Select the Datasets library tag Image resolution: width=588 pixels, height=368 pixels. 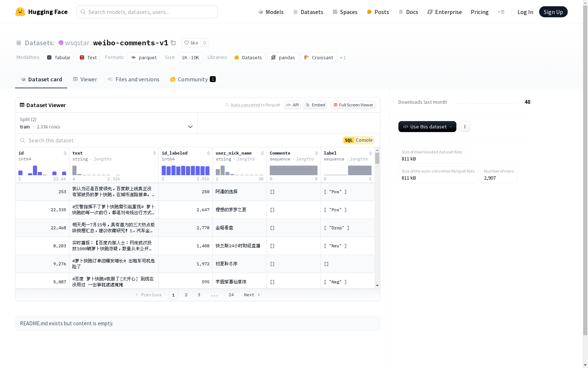click(x=248, y=57)
